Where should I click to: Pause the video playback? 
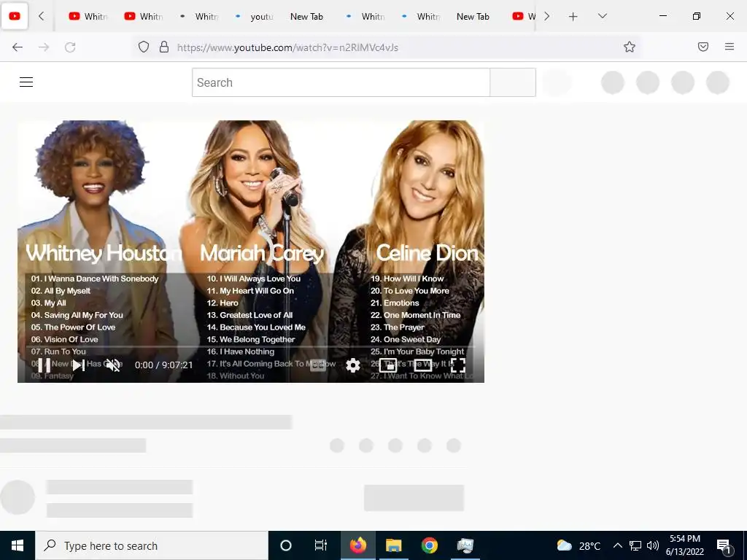(x=44, y=365)
